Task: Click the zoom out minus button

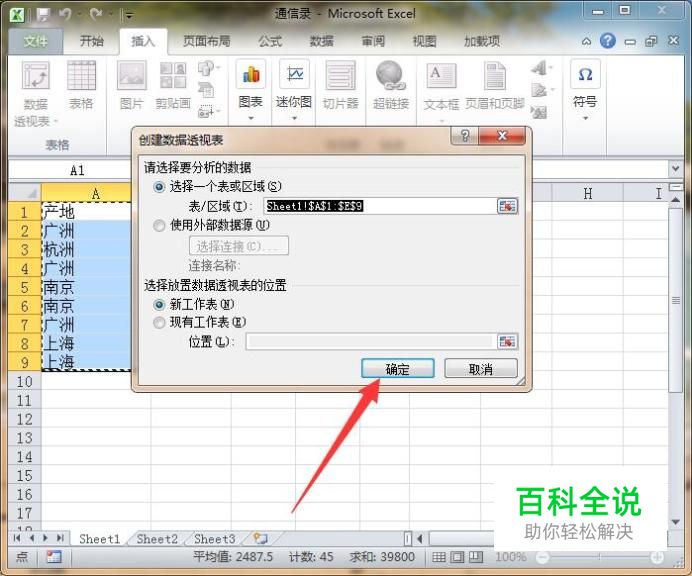Action: (x=542, y=557)
